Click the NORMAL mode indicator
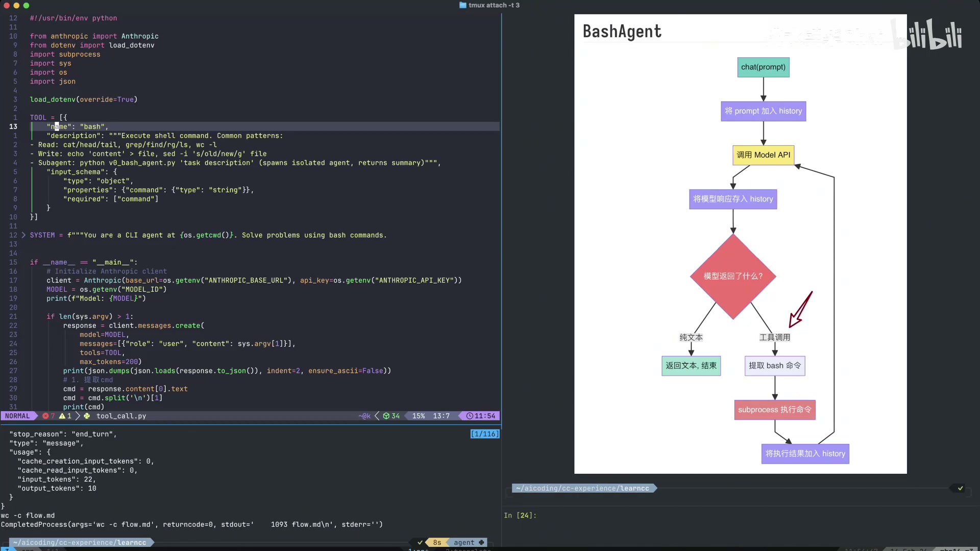 click(17, 416)
